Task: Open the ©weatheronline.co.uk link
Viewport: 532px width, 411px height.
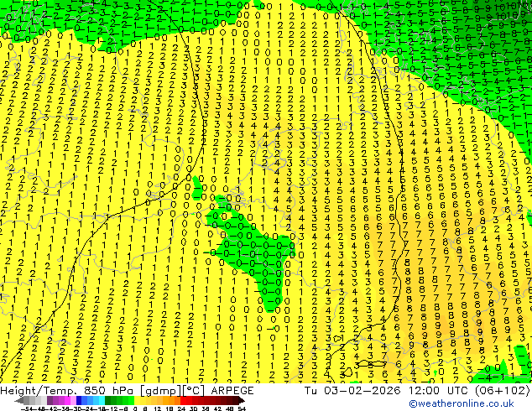Action: tap(462, 403)
